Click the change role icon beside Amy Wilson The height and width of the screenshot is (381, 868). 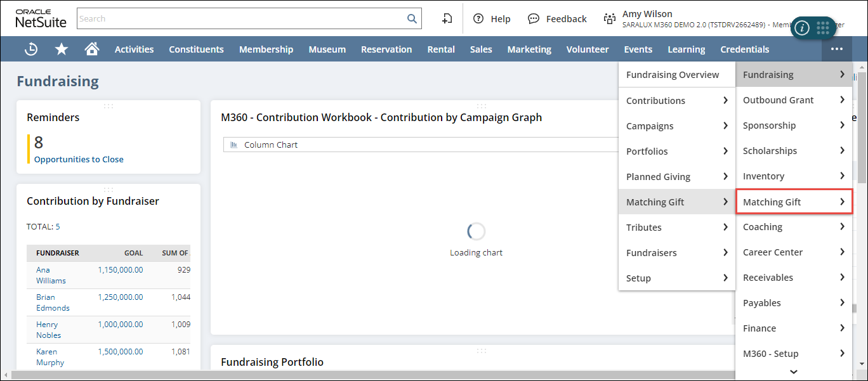[610, 19]
